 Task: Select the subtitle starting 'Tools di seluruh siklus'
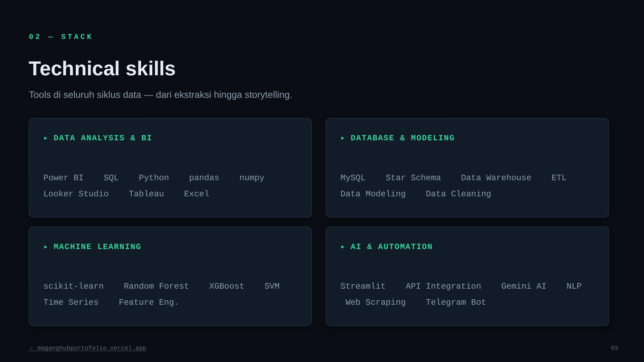click(160, 95)
